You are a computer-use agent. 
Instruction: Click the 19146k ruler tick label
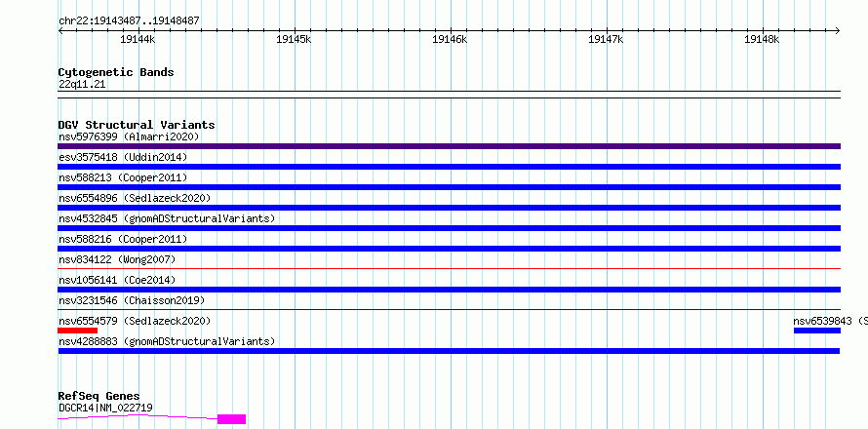point(450,39)
